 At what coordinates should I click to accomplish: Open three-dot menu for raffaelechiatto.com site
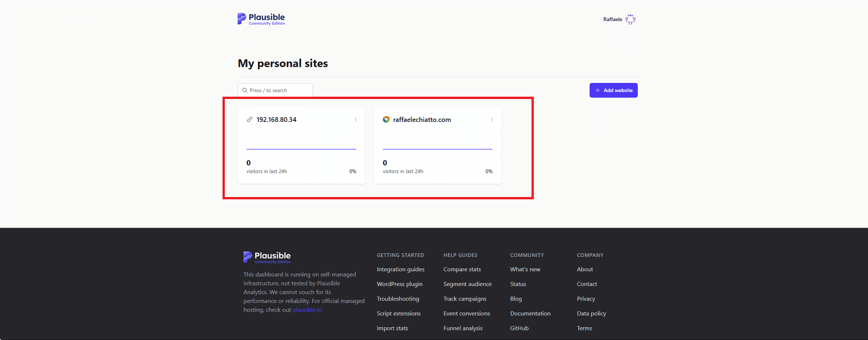tap(492, 120)
